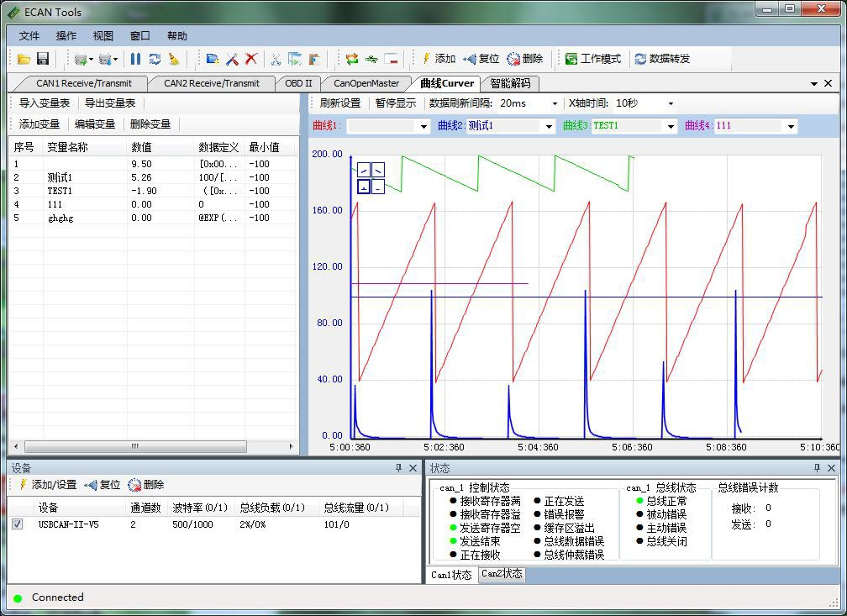Click the red X delete icon
Screen dimensions: 847x616
[251, 59]
